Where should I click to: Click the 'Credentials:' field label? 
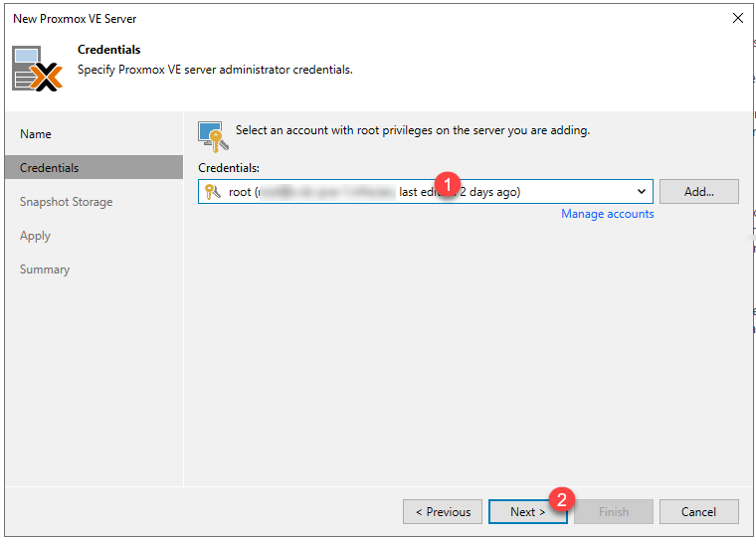pyautogui.click(x=229, y=168)
